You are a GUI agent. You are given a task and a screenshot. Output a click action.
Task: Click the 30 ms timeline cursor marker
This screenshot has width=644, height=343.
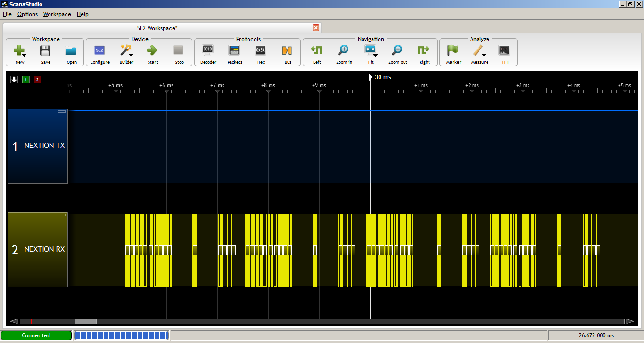(371, 77)
